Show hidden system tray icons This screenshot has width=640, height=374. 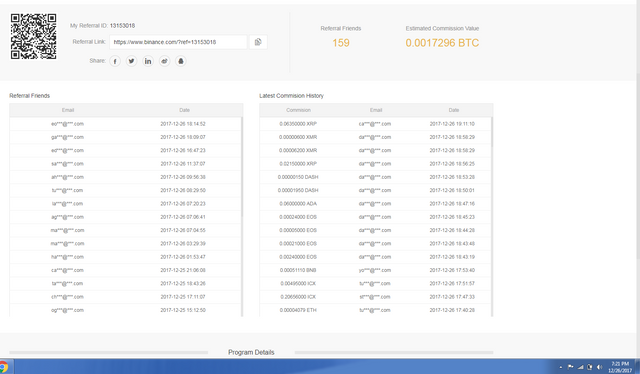(561, 367)
